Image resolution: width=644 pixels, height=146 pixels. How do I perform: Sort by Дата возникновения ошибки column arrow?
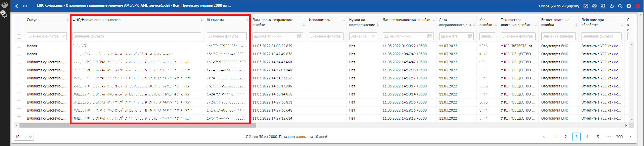point(434,20)
